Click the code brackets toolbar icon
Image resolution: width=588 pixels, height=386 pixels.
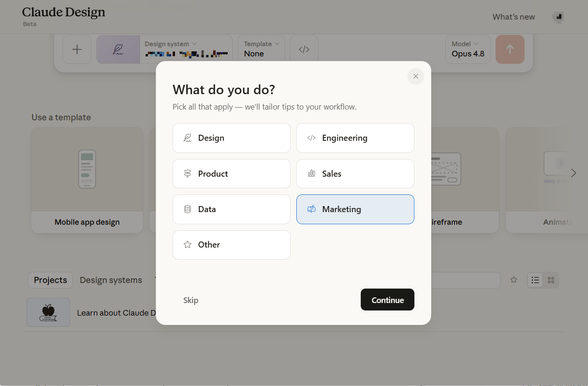click(304, 49)
